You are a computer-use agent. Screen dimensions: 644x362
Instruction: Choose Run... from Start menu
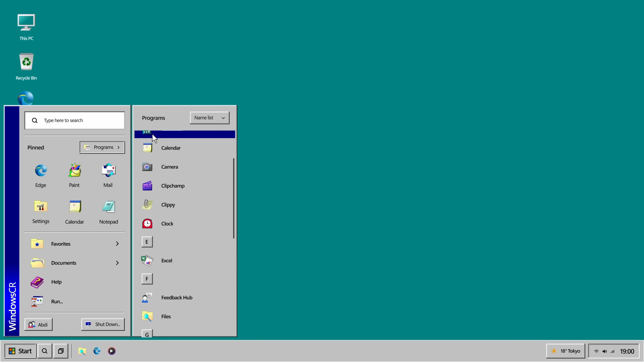[x=57, y=302]
